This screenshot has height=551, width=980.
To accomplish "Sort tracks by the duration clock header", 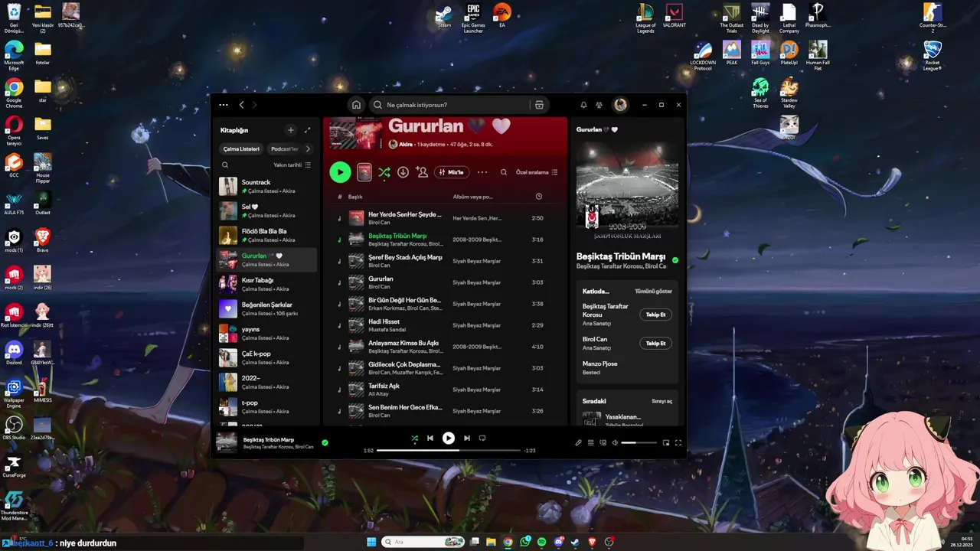I will coord(538,197).
